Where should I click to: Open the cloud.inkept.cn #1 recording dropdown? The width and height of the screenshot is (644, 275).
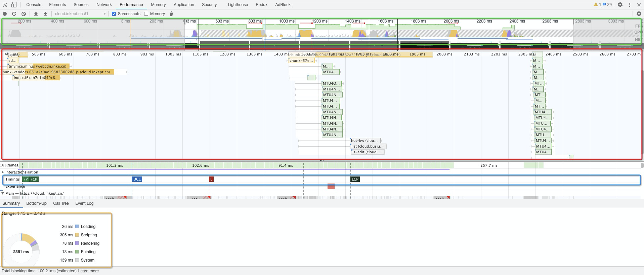(x=80, y=14)
